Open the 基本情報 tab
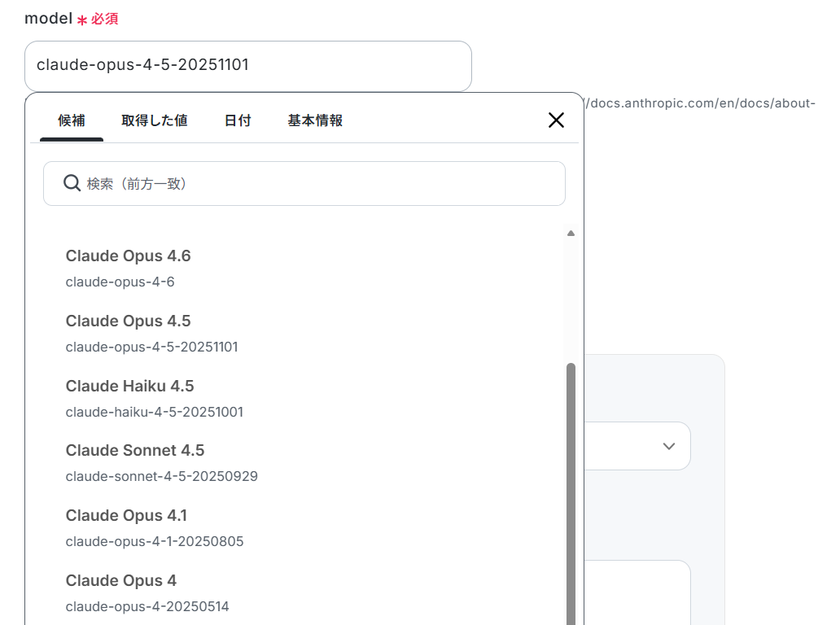 tap(315, 120)
